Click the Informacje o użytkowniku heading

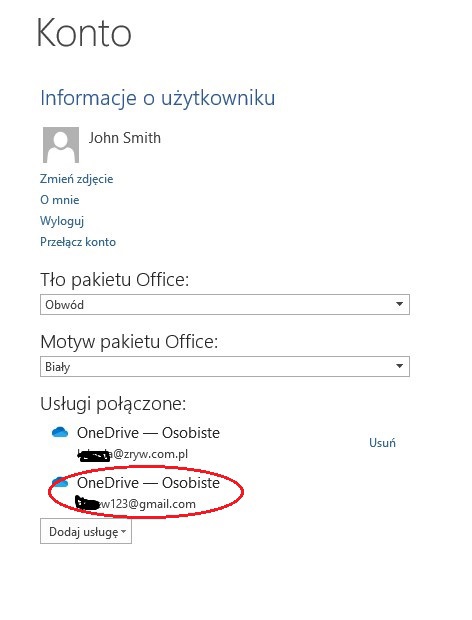(x=158, y=98)
